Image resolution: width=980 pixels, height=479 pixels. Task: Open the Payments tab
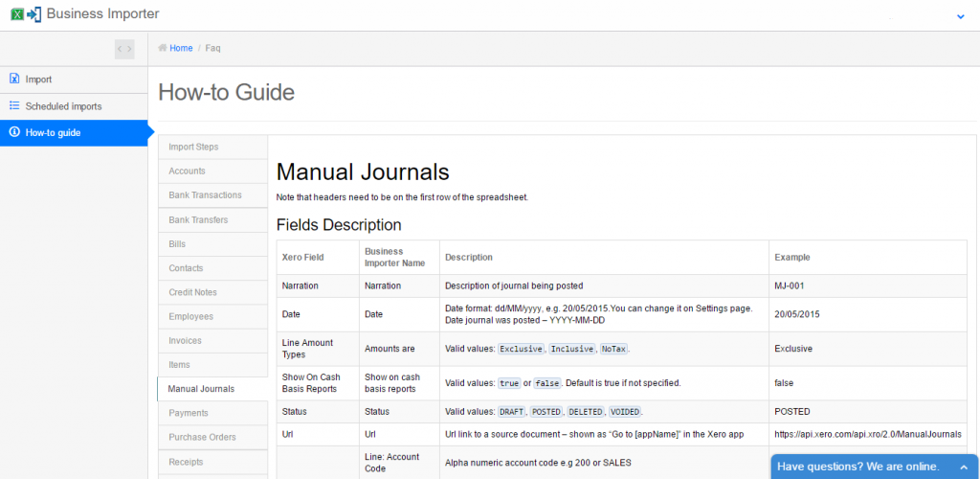pyautogui.click(x=212, y=413)
